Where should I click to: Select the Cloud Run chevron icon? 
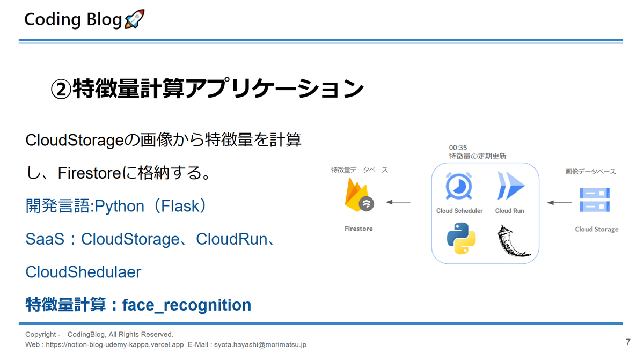(510, 186)
